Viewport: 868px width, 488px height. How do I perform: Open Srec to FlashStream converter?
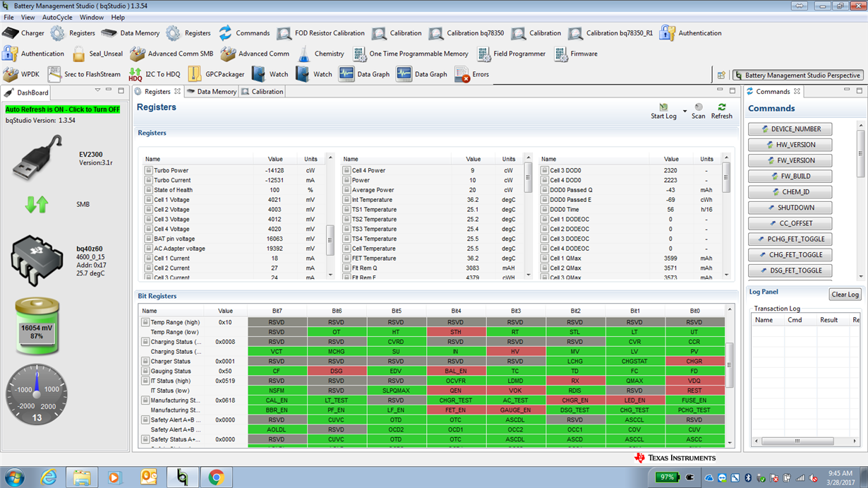point(84,74)
